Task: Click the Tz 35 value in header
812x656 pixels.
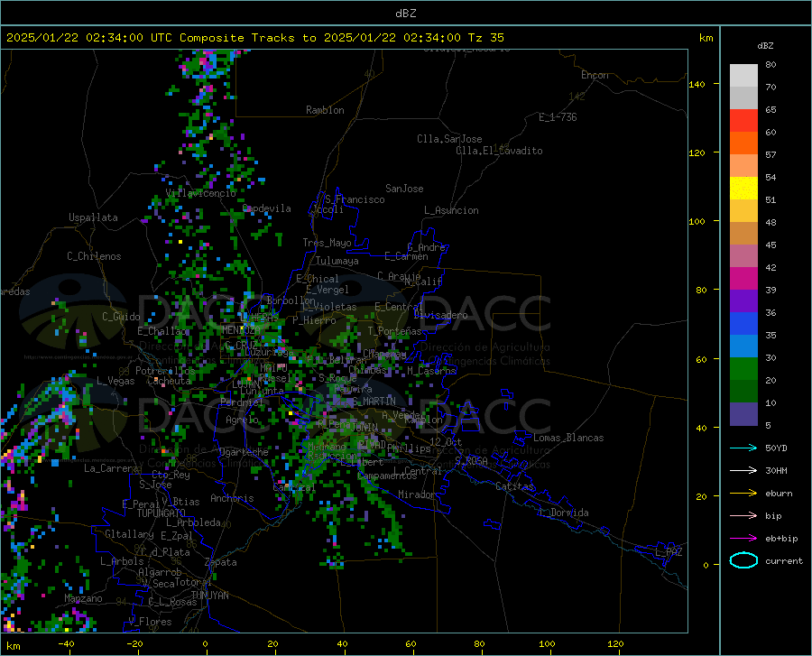Action: pos(485,38)
